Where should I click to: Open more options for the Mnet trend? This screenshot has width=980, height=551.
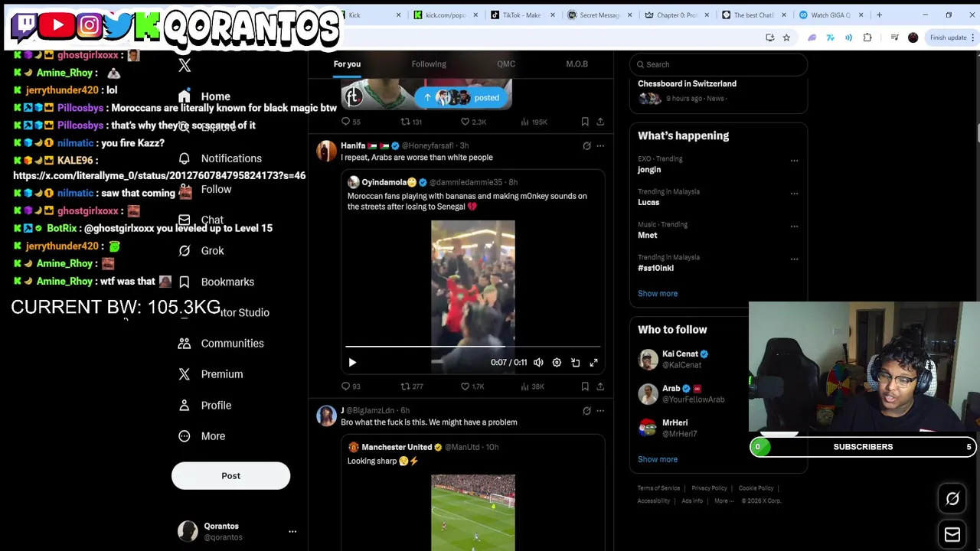pos(794,227)
